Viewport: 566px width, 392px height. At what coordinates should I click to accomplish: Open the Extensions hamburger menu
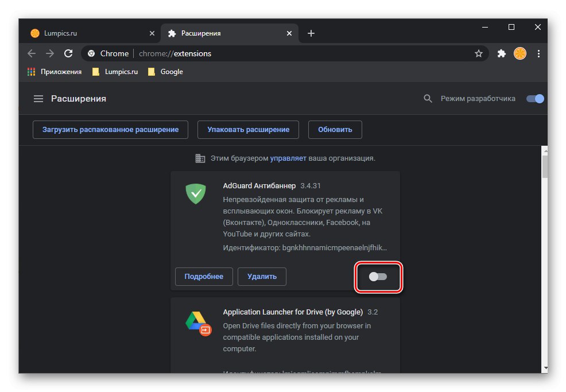click(38, 99)
